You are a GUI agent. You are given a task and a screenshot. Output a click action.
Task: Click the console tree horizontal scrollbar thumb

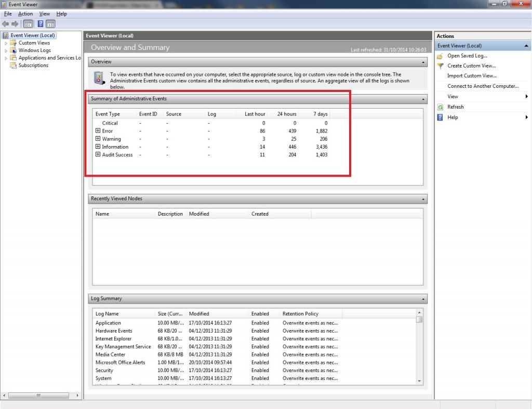tap(38, 395)
